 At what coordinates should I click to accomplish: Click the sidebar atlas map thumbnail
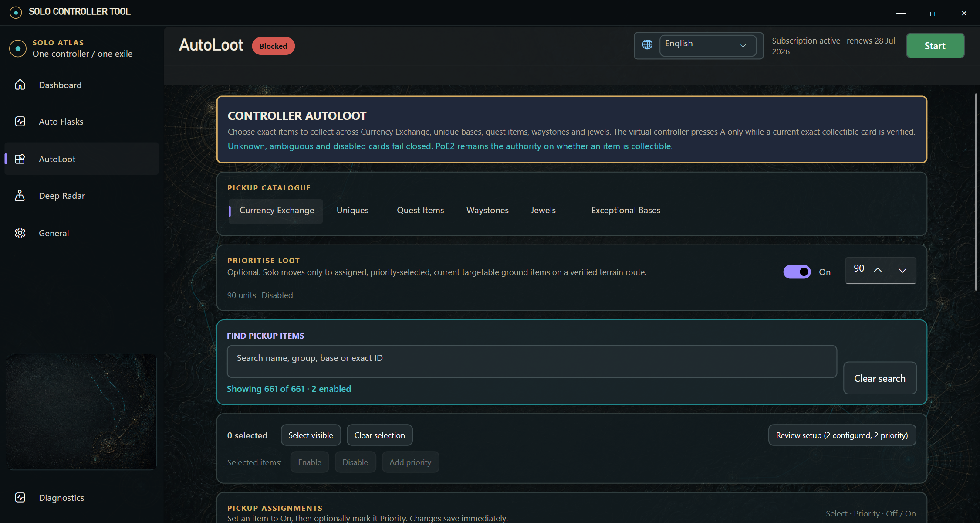point(81,412)
